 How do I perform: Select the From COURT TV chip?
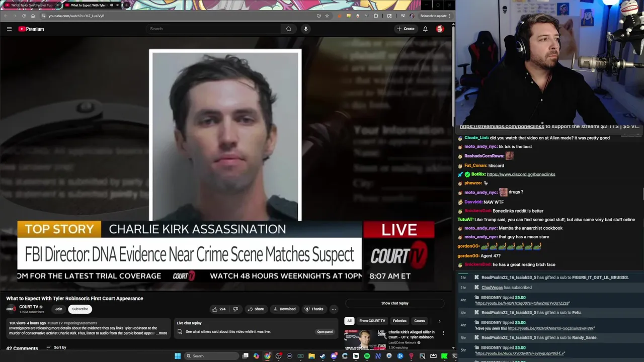(372, 321)
